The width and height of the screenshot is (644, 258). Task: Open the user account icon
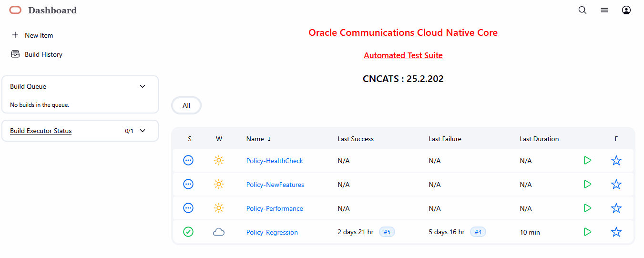point(626,10)
